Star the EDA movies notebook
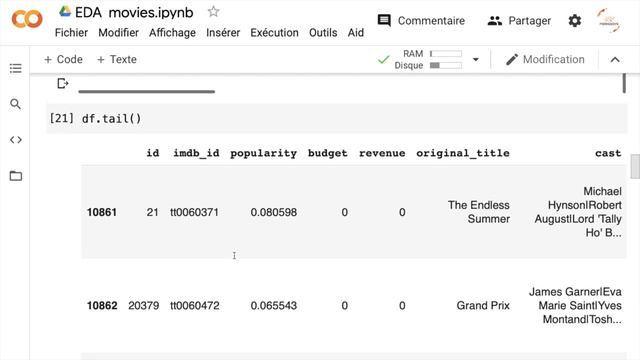This screenshot has width=640, height=360. 213,11
